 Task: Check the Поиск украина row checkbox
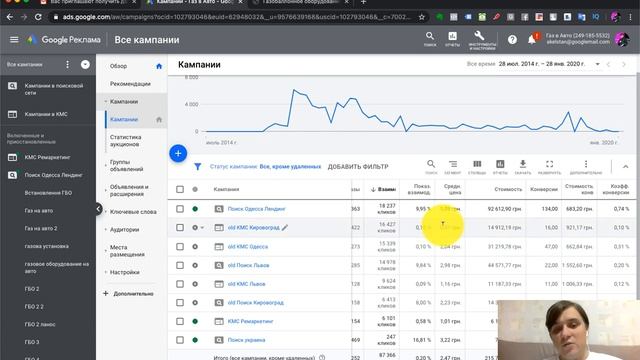(x=180, y=340)
